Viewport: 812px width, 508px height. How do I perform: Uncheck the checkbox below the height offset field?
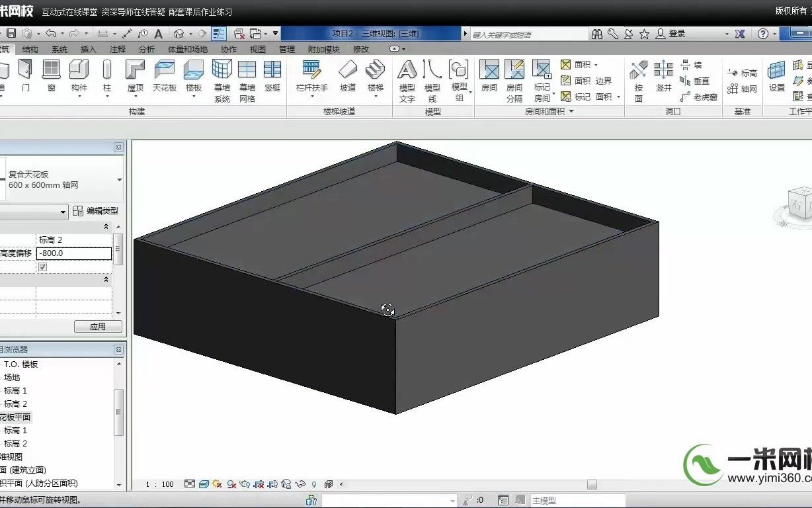click(42, 267)
